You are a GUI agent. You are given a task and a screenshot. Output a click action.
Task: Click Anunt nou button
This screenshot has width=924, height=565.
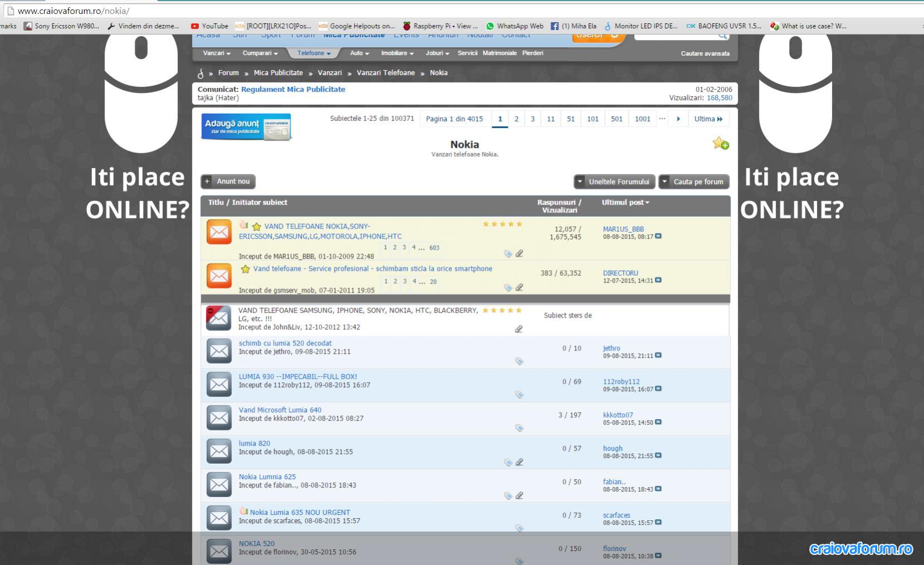point(228,181)
